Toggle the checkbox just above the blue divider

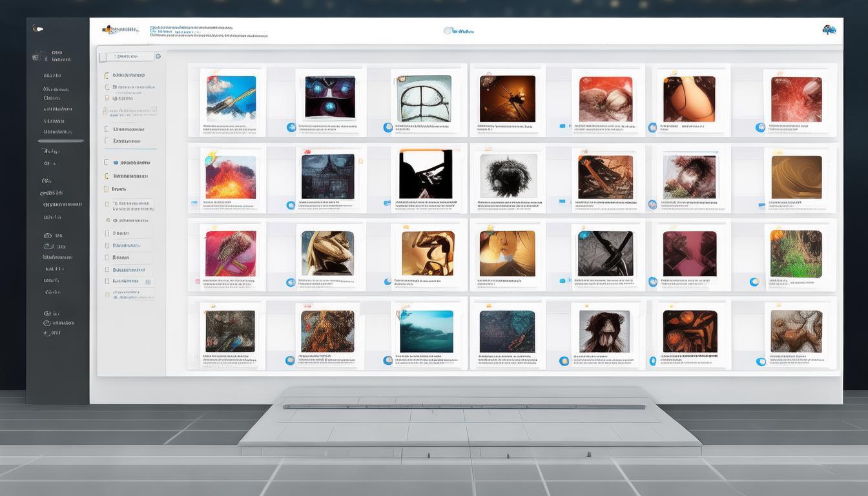[107, 141]
